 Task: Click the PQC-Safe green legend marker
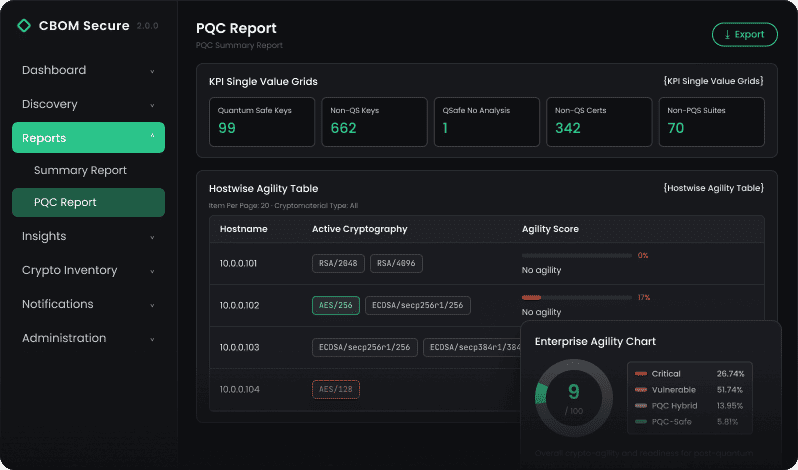coord(641,422)
